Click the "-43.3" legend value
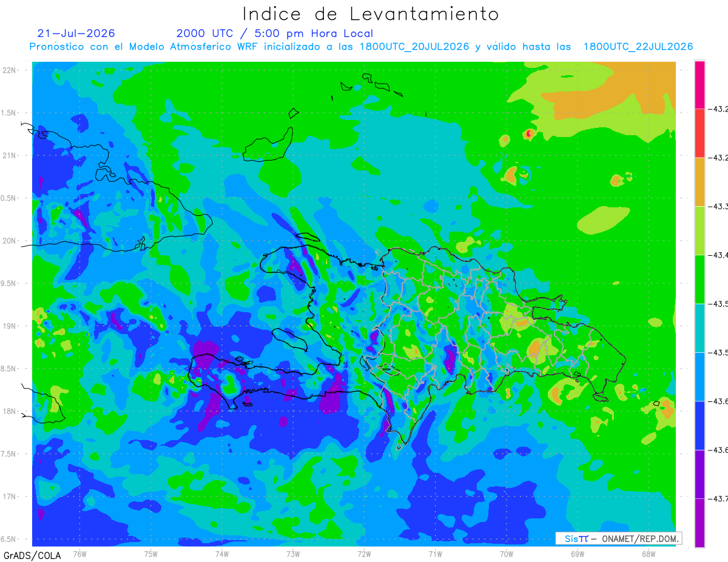This screenshot has width=728, height=562. click(x=719, y=207)
